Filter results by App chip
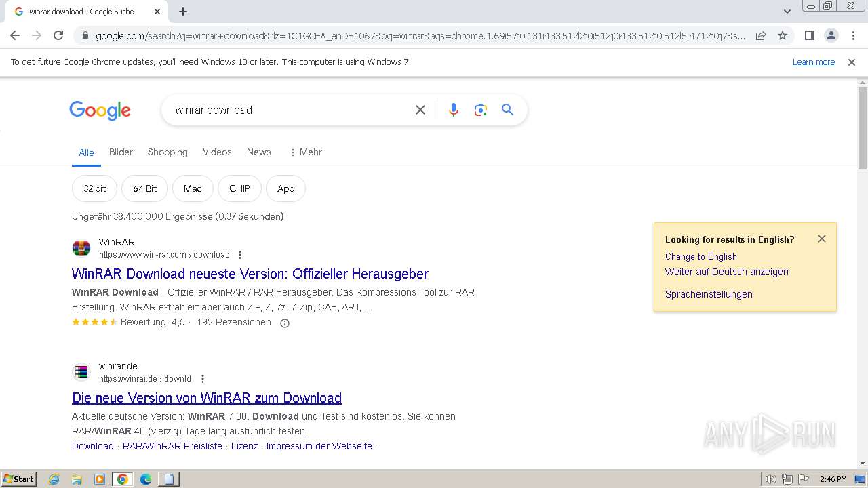868x488 pixels. click(x=285, y=188)
